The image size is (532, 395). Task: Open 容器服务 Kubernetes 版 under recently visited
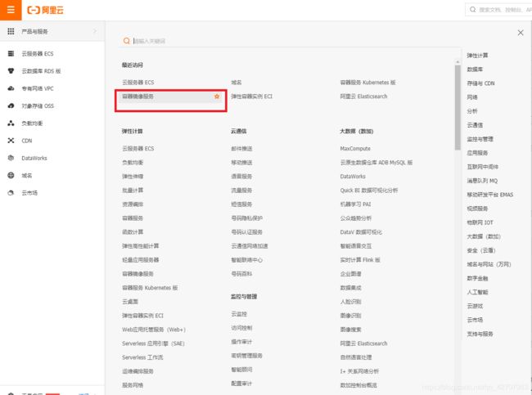pos(367,83)
